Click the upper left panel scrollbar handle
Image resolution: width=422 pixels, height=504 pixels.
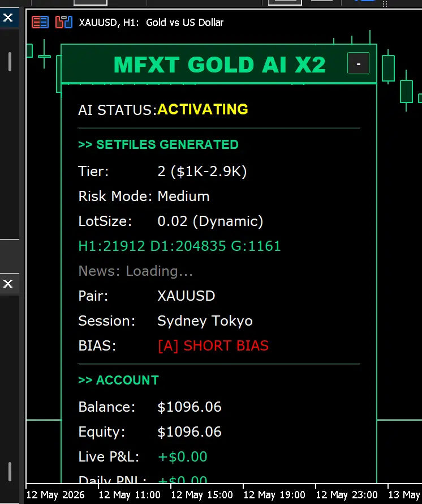tap(10, 62)
